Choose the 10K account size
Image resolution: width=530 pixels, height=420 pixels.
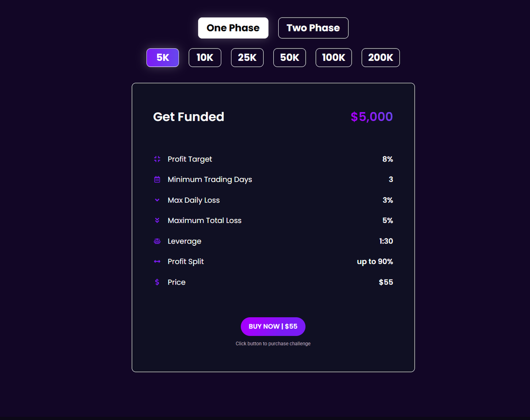pos(205,58)
